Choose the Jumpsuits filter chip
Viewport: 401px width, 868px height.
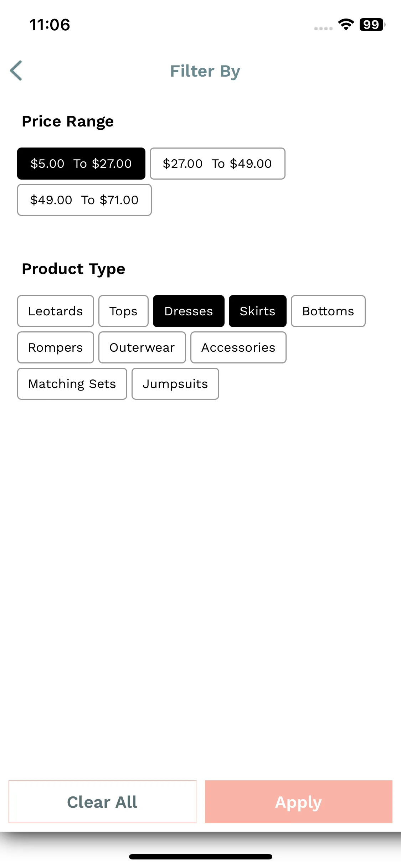click(x=175, y=384)
